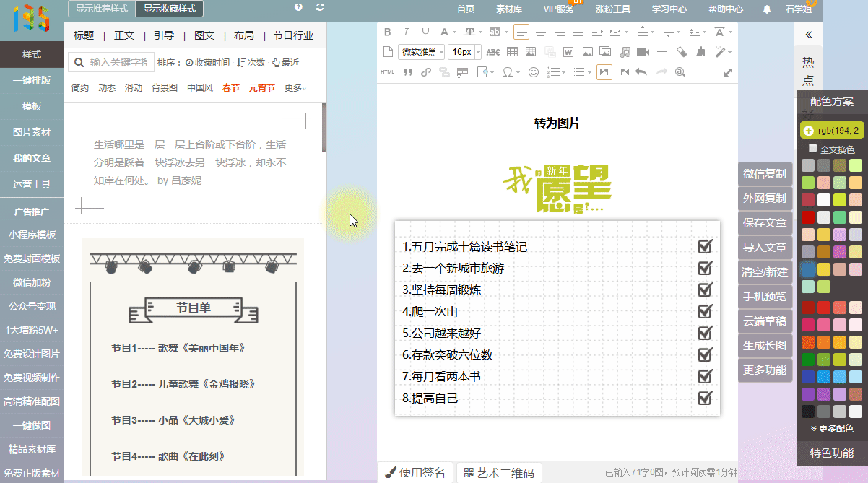Click the insert music icon

point(625,52)
